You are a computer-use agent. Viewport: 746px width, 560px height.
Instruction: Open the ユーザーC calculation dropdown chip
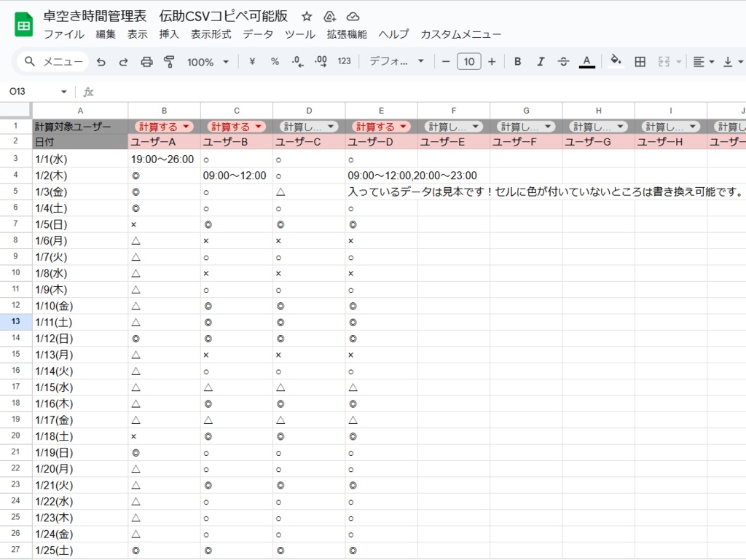pos(308,127)
